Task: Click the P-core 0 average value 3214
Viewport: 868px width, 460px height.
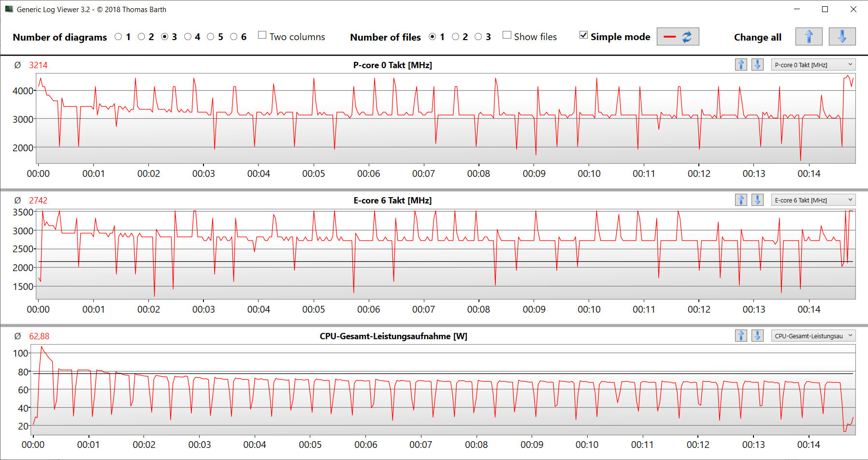Action: click(38, 65)
